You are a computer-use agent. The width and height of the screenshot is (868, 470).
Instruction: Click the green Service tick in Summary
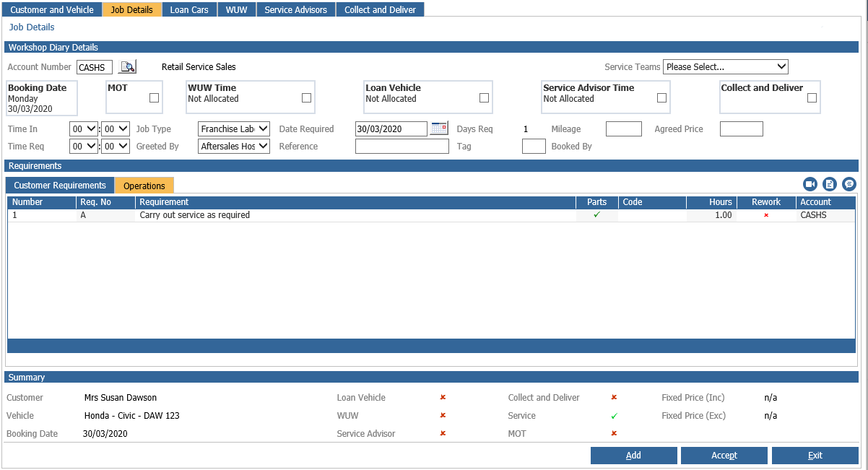tap(615, 416)
